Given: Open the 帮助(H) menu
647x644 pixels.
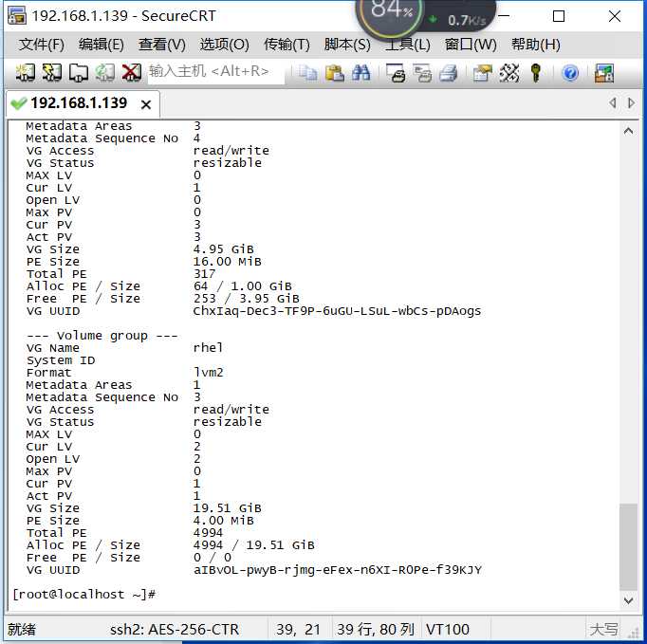Looking at the screenshot, I should [536, 45].
